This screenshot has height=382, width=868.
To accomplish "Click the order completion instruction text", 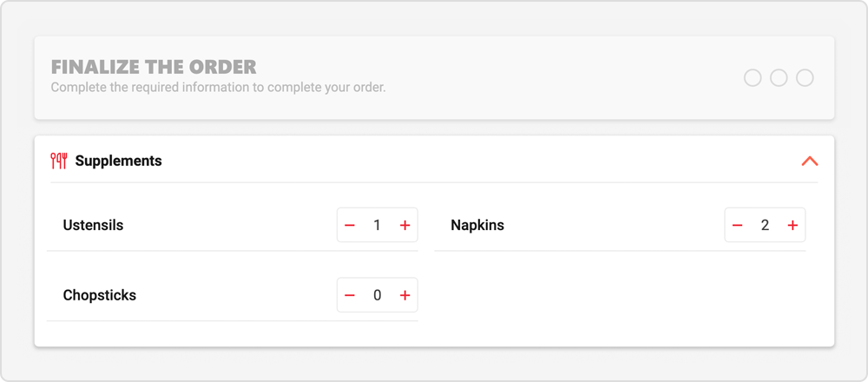I will point(218,88).
